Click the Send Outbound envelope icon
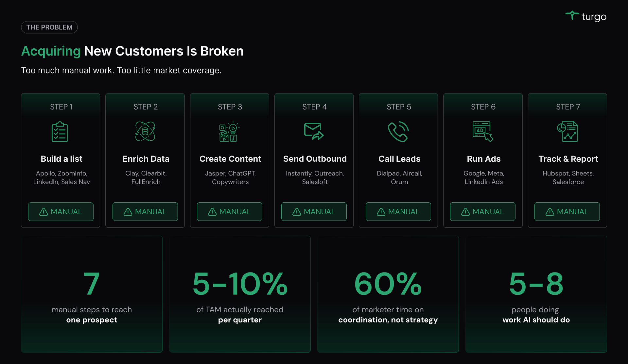Image resolution: width=628 pixels, height=364 pixels. coord(314,131)
